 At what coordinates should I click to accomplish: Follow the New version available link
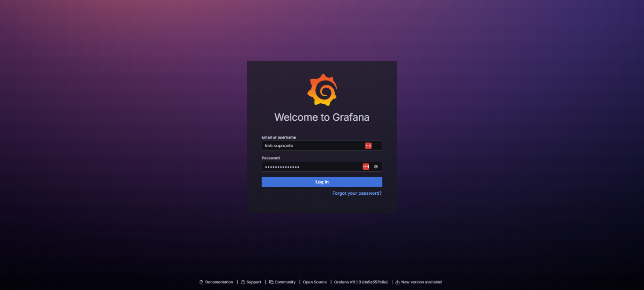click(x=421, y=282)
